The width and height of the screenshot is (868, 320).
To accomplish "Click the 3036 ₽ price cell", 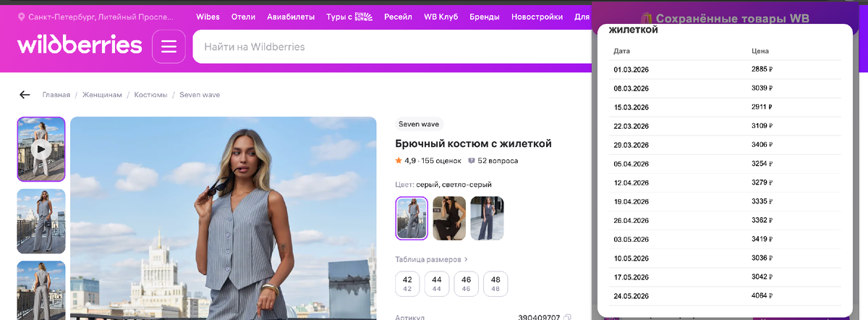I will click(762, 258).
